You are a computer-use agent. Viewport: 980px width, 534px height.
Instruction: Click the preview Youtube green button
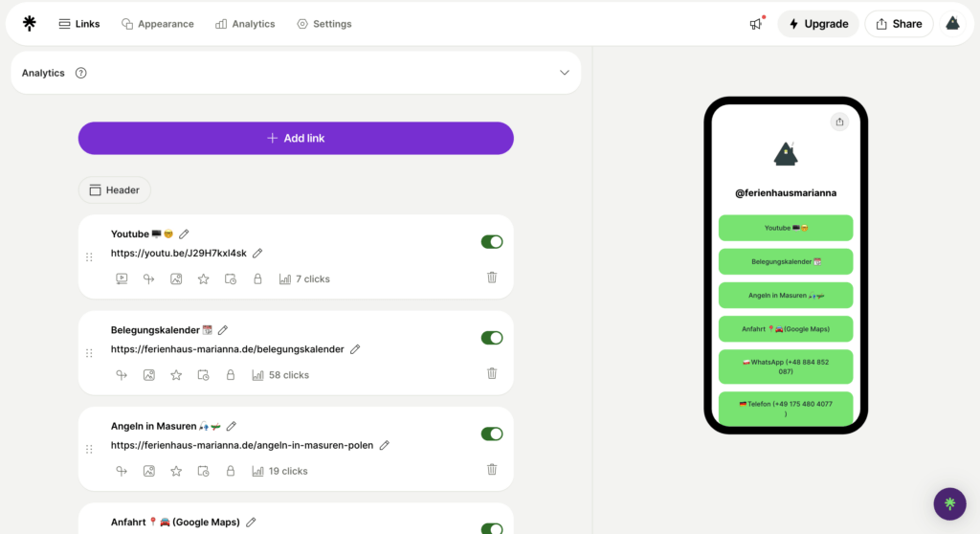786,228
